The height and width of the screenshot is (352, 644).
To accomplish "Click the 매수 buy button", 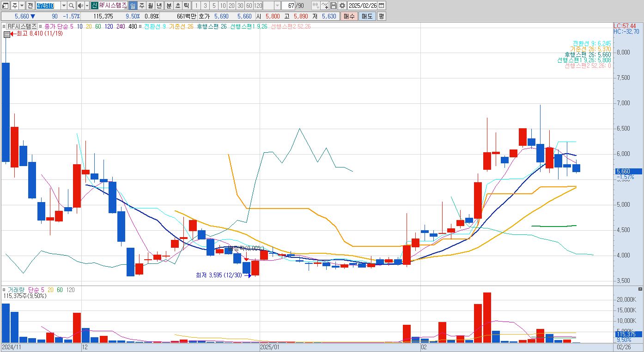I will [349, 16].
